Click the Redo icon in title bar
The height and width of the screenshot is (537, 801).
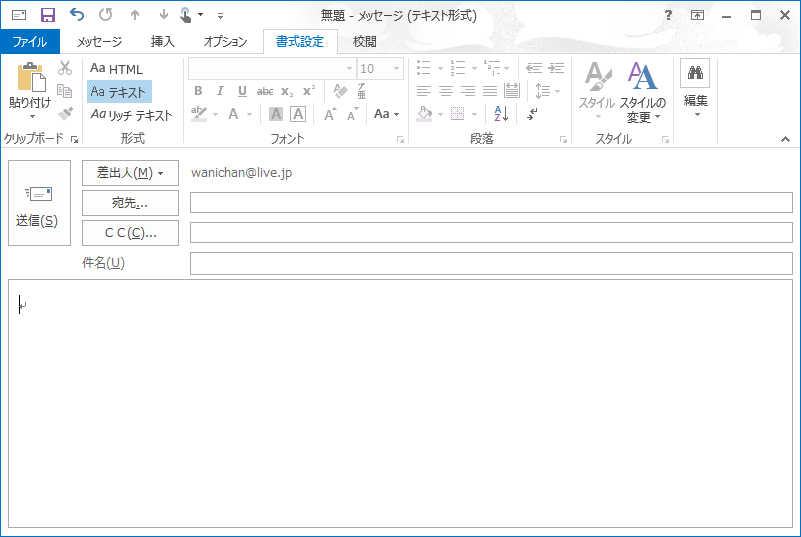pos(106,15)
